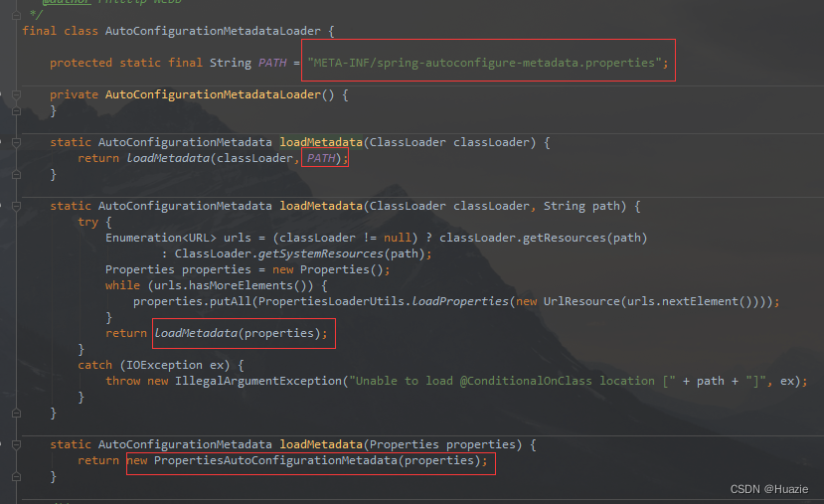This screenshot has width=824, height=504.
Task: Click the 'protected' keyword
Action: [x=81, y=63]
